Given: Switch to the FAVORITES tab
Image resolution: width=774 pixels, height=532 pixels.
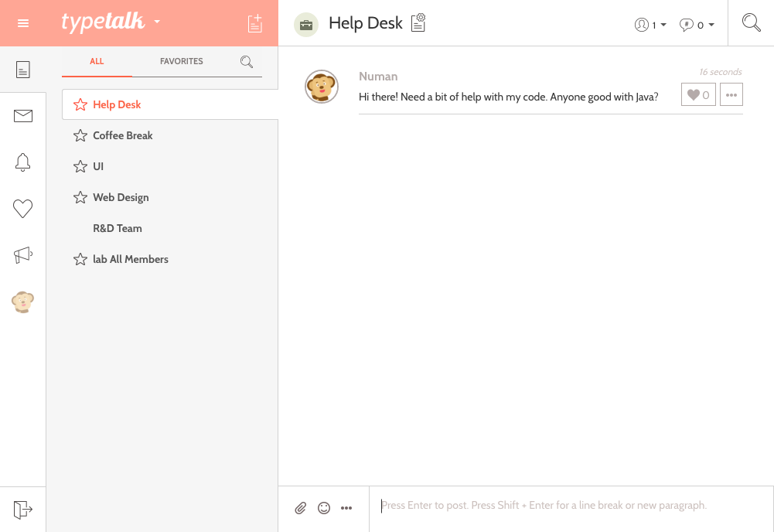Looking at the screenshot, I should pyautogui.click(x=181, y=61).
